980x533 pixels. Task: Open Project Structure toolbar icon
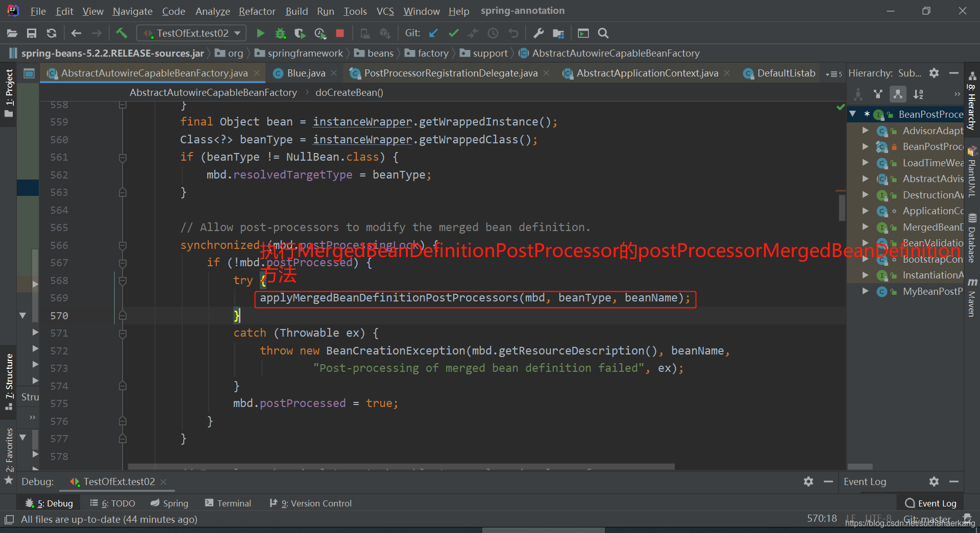pos(558,33)
